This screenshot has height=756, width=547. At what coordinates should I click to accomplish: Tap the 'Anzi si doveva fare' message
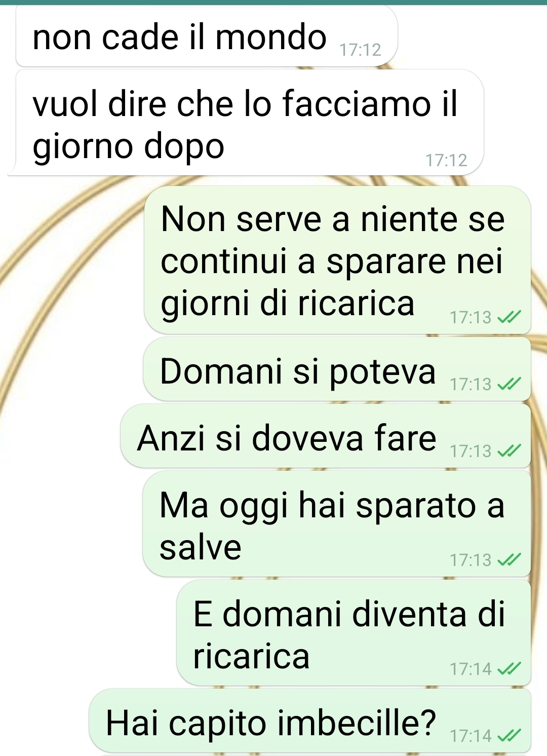pyautogui.click(x=326, y=436)
